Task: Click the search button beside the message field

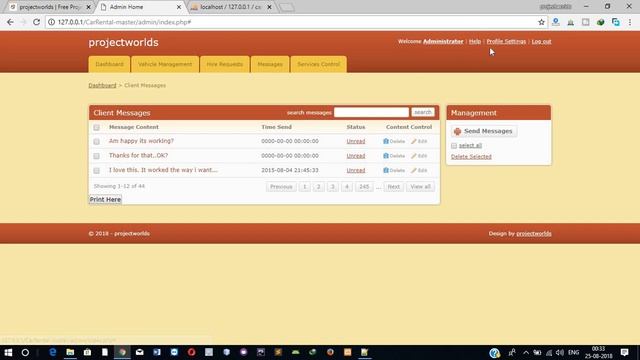Action: coord(422,112)
